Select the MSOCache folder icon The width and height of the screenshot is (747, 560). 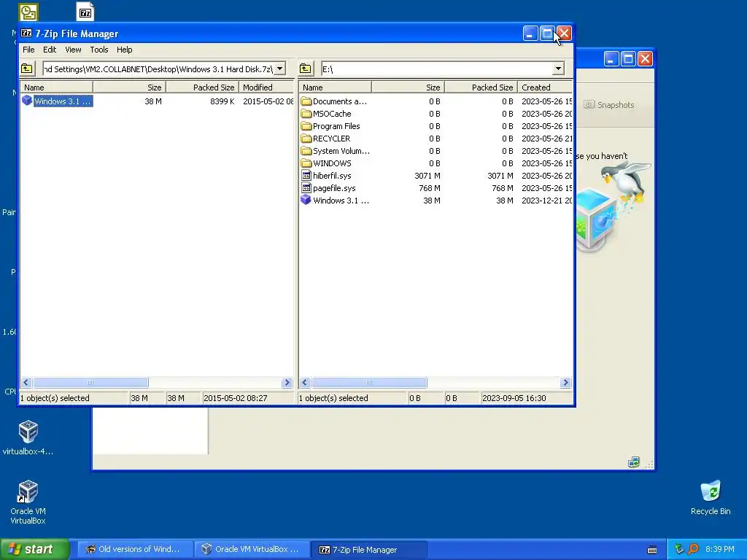pyautogui.click(x=306, y=114)
